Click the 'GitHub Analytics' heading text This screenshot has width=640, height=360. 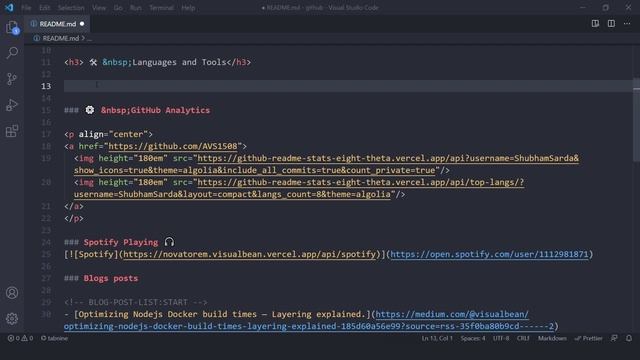pos(170,110)
